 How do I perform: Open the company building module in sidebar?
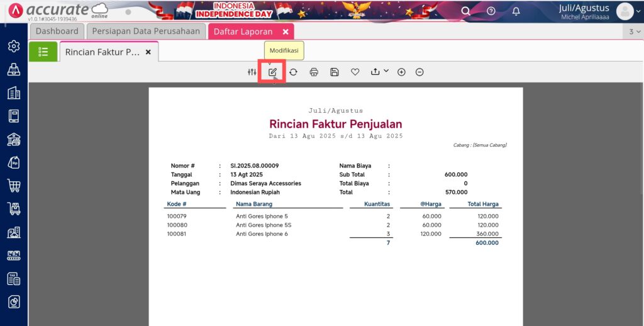coord(14,93)
